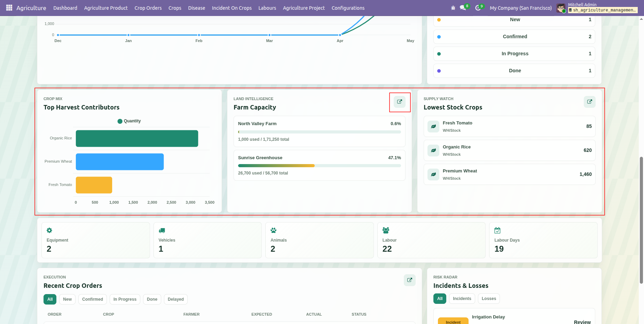The image size is (644, 324).
Task: Open Recent Crop Orders external link icon
Action: pos(410,280)
